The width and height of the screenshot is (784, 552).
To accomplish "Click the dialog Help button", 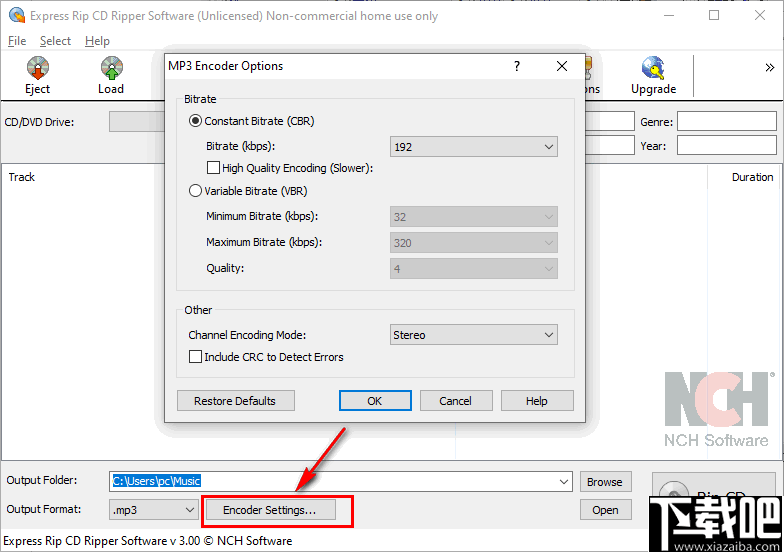I will coord(537,401).
